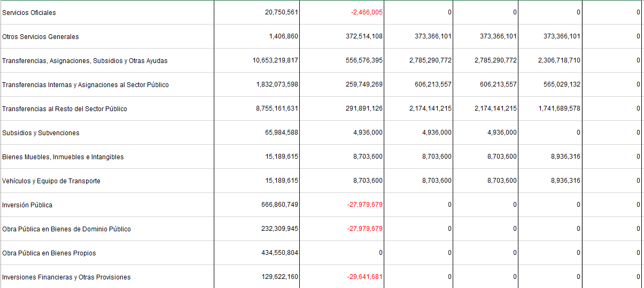
Task: Click the 372,514,108 value cell
Action: point(342,36)
